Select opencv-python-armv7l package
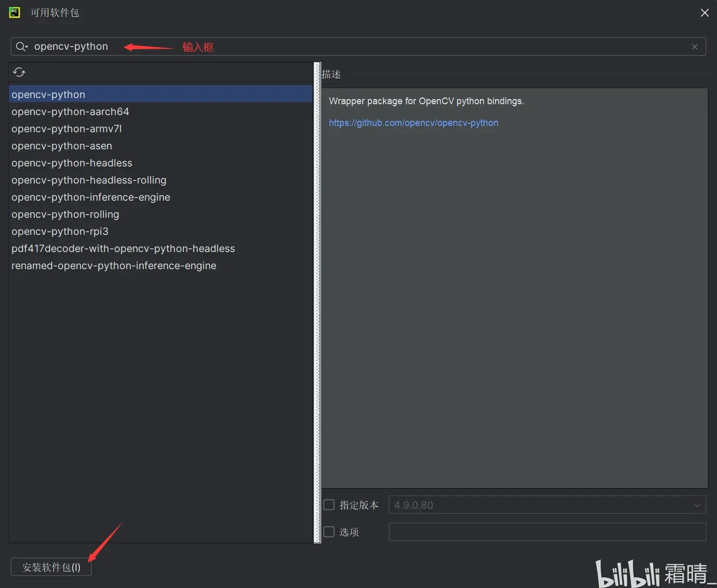Image resolution: width=717 pixels, height=588 pixels. [x=161, y=129]
